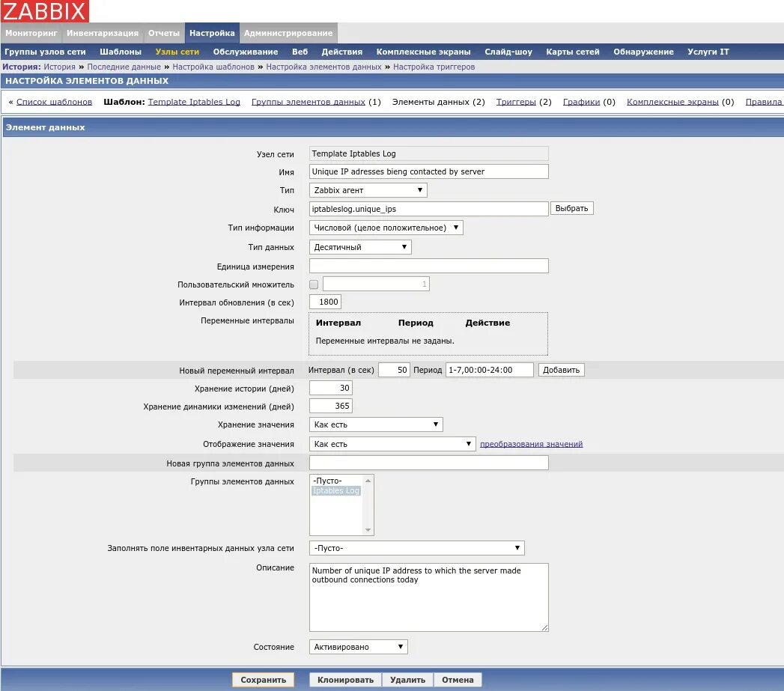Click the Отмена button
This screenshot has width=784, height=691.
(458, 680)
